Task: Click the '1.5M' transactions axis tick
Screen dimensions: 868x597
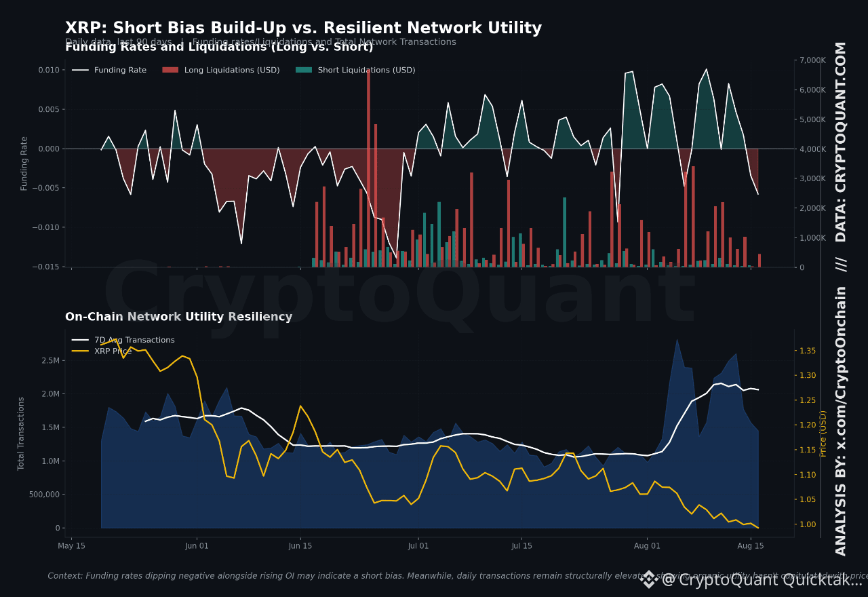Action: click(x=50, y=427)
